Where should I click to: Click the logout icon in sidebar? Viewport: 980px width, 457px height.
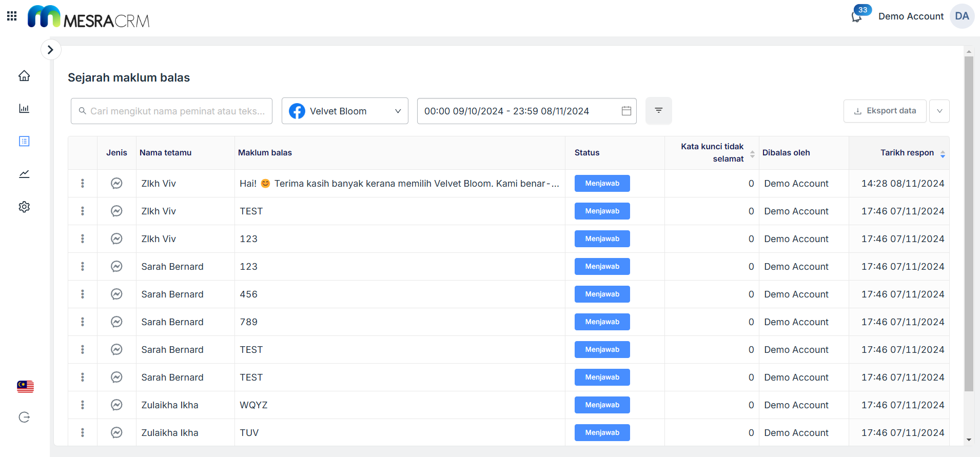[24, 417]
